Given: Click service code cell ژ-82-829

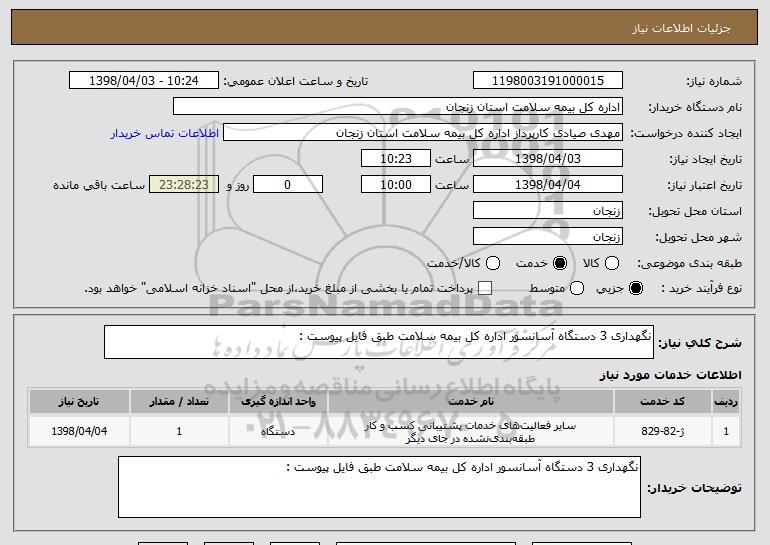Looking at the screenshot, I should [x=662, y=432].
